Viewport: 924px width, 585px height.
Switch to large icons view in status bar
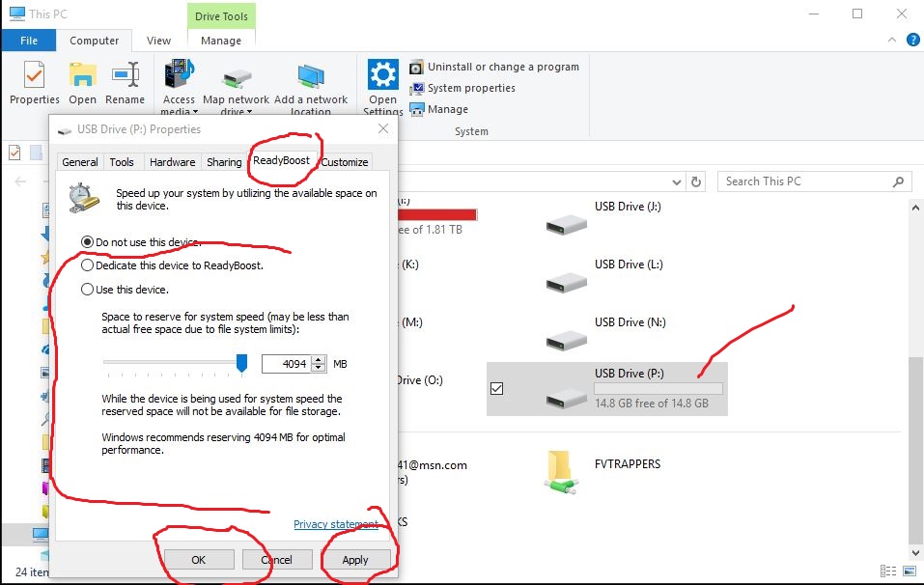(x=910, y=571)
